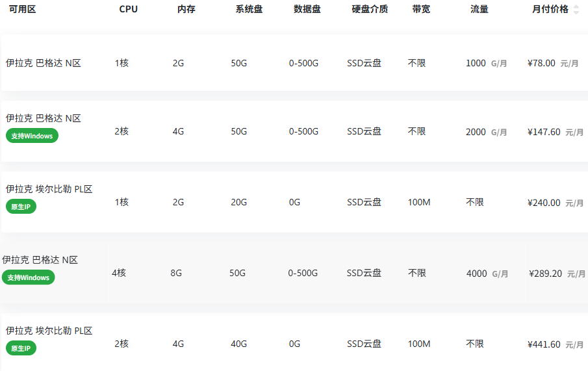Click the 原生IP badge in the ¥441.60 row

(x=21, y=348)
